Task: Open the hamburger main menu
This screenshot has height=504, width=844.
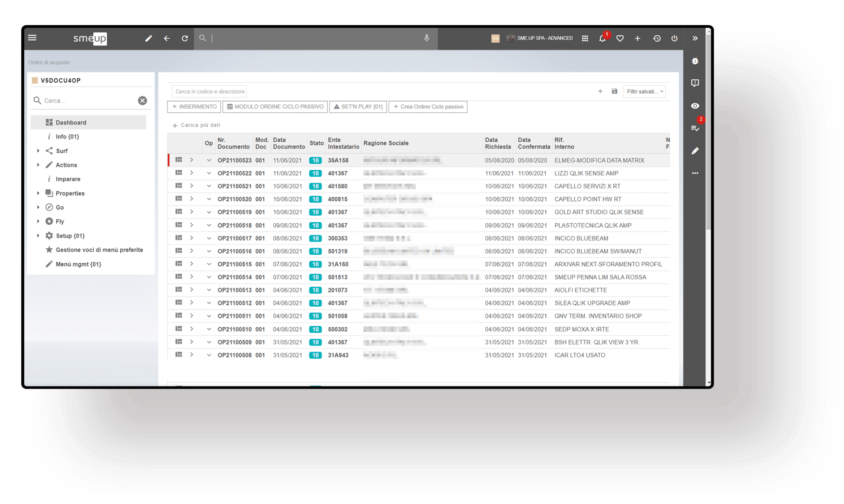Action: click(x=32, y=38)
